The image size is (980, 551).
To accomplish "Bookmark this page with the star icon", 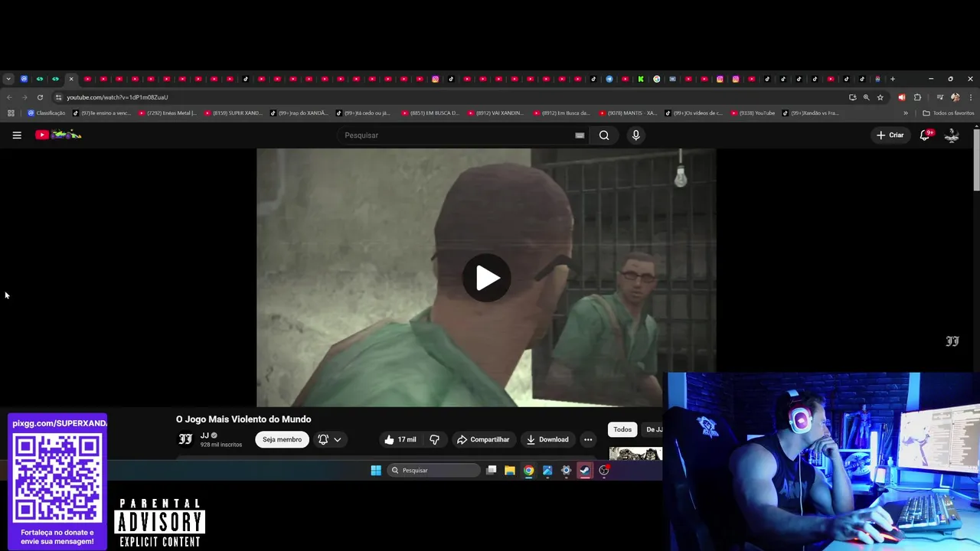I will pyautogui.click(x=880, y=97).
